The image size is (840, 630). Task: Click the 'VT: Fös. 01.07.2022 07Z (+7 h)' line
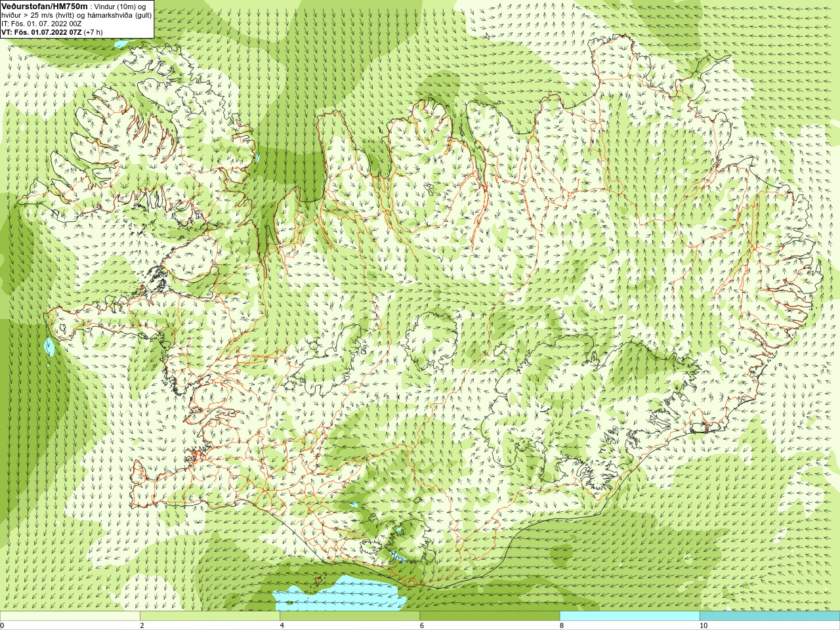(52, 32)
